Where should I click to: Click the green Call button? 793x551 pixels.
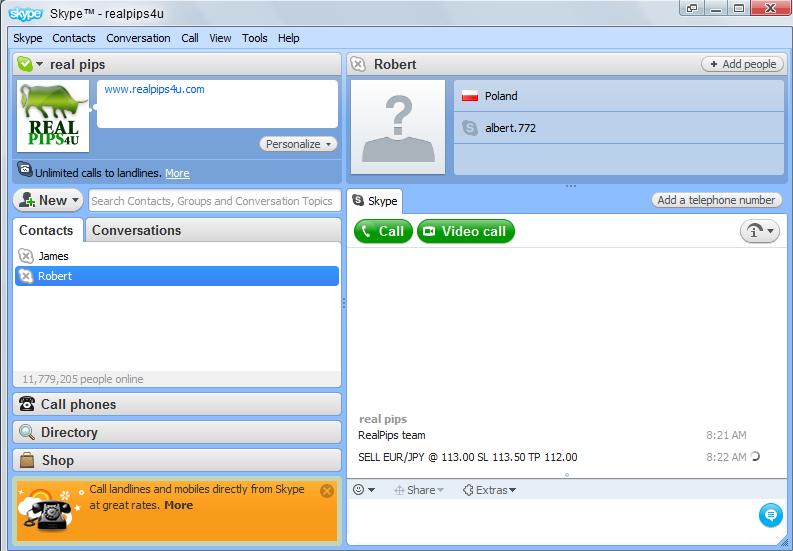coord(383,231)
